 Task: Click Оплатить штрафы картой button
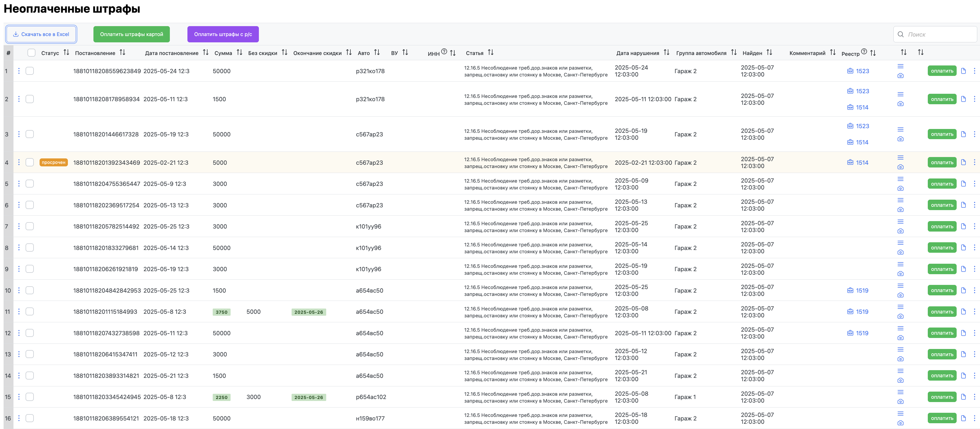(x=132, y=34)
